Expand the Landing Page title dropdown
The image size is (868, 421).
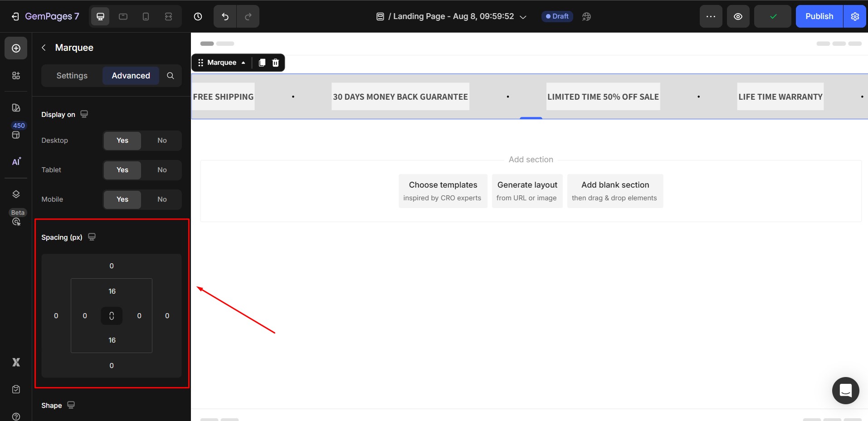tap(523, 17)
